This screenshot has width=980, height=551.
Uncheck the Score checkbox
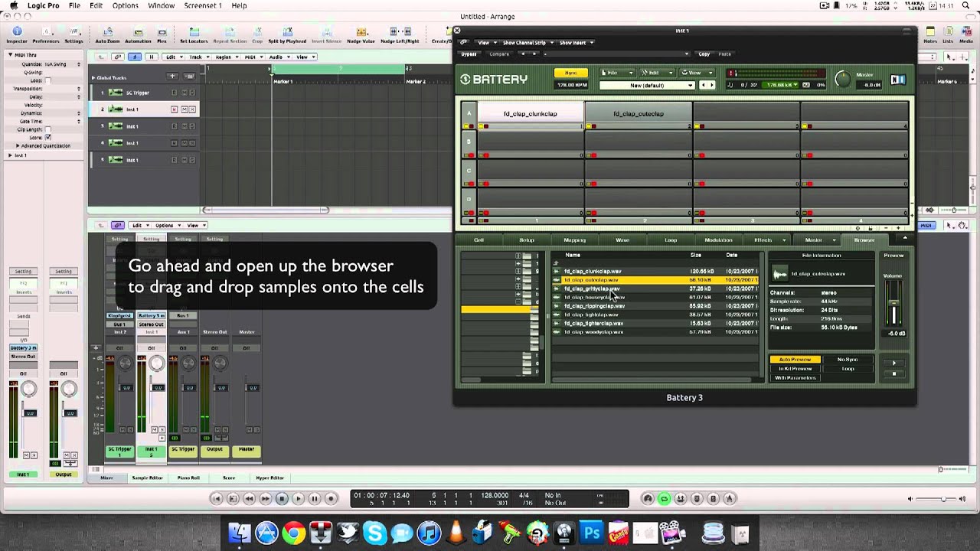coord(47,138)
